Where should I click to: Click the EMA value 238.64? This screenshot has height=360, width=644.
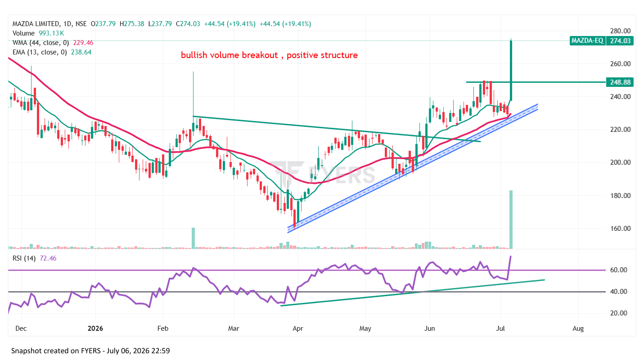[x=81, y=52]
